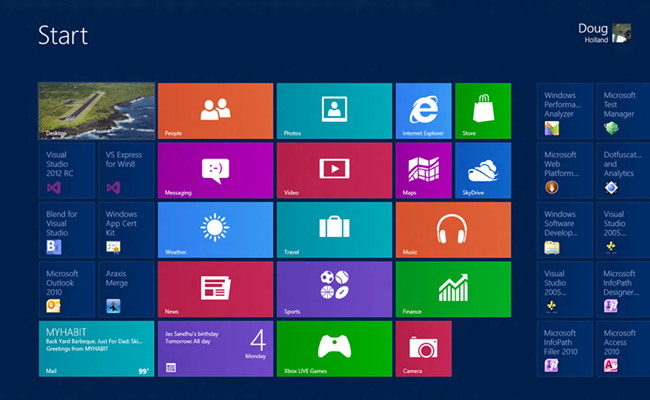The image size is (650, 400).
Task: Open the Camera tile
Action: [423, 348]
